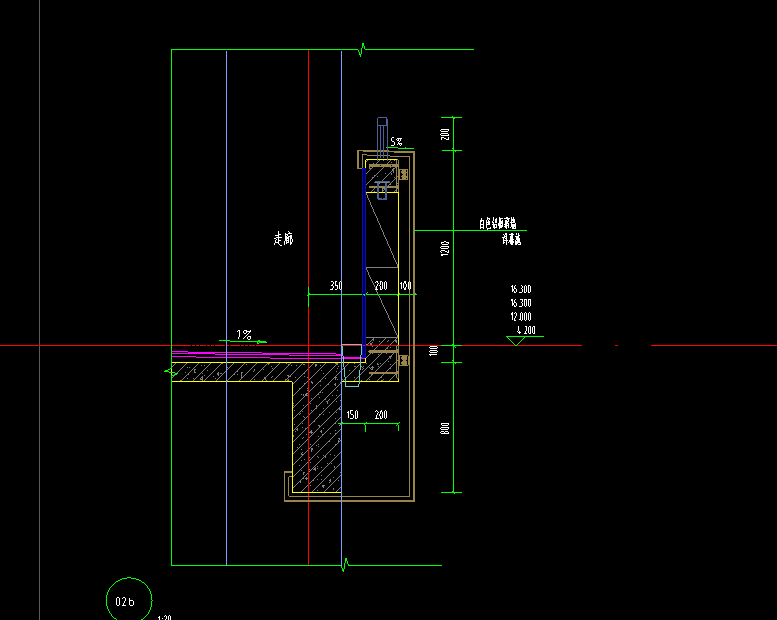Click the '200' dimension between '350' and '100'

pos(381,285)
